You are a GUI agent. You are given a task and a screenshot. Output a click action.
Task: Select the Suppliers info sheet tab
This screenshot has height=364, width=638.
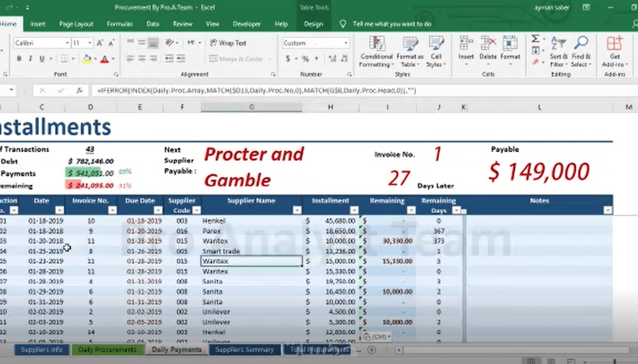tap(41, 349)
